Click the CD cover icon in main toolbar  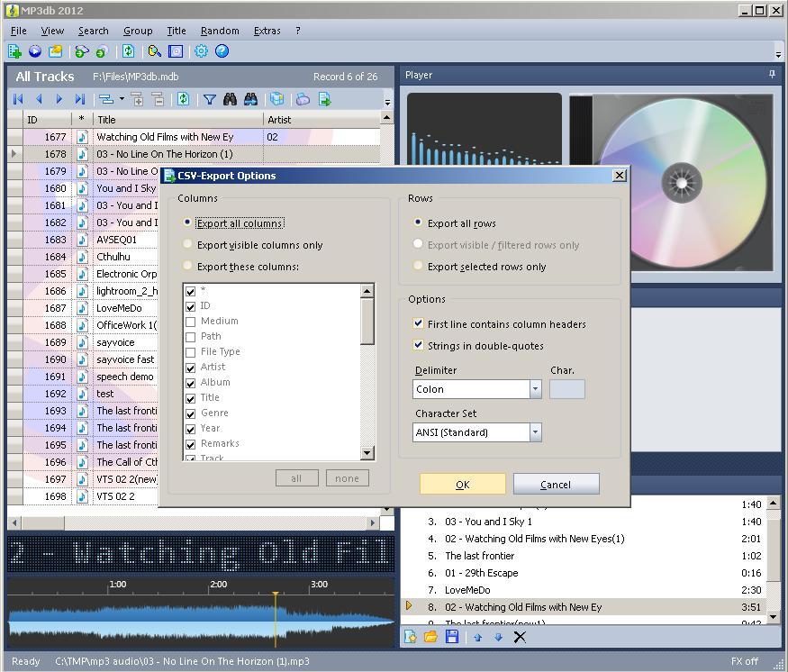176,51
